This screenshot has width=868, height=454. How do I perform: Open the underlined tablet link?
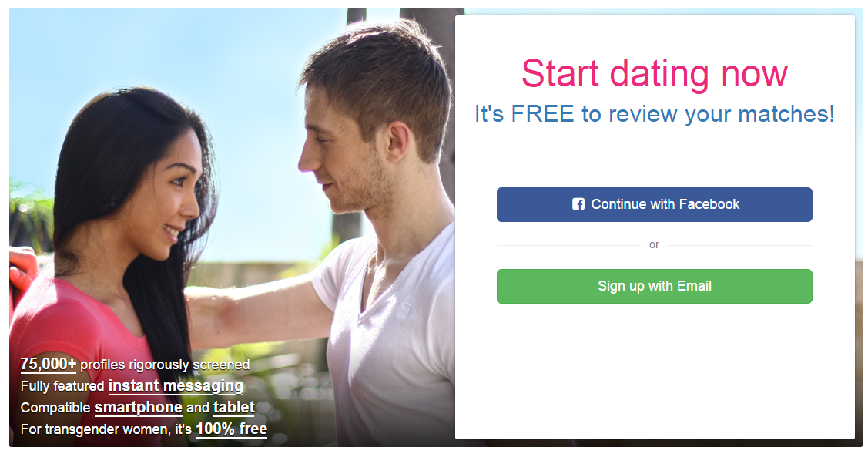coord(233,408)
